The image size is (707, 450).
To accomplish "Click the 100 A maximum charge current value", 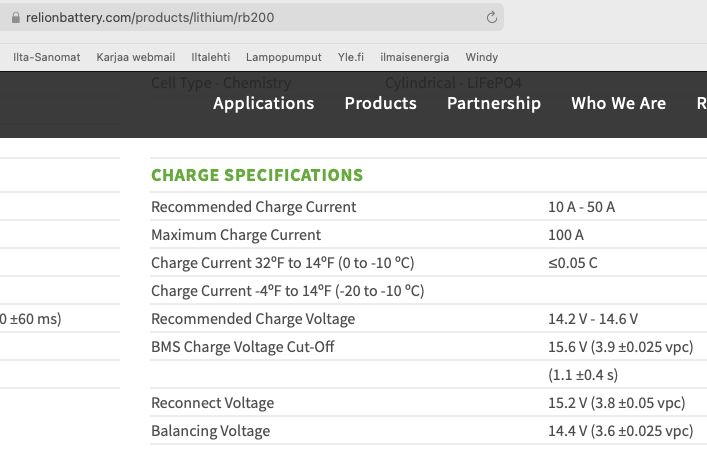I will 566,235.
